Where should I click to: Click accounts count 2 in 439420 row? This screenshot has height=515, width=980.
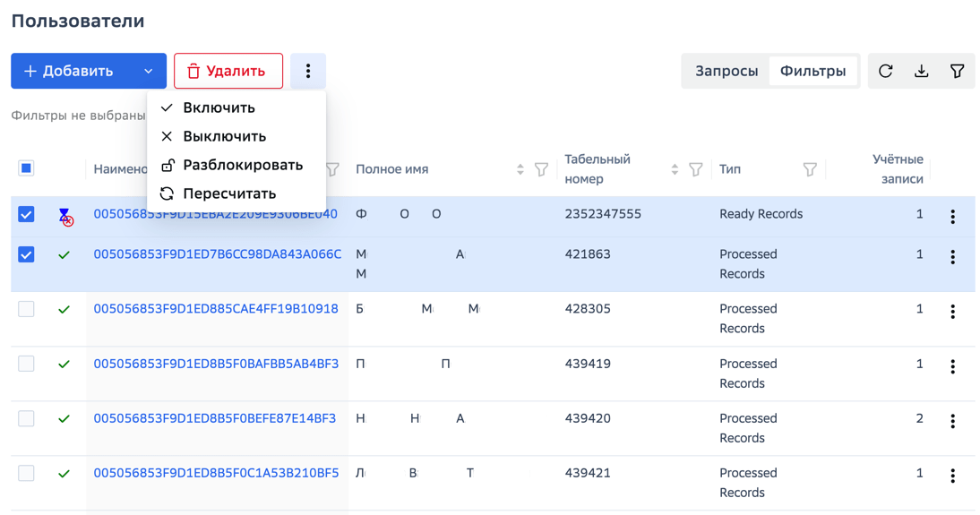click(x=919, y=418)
